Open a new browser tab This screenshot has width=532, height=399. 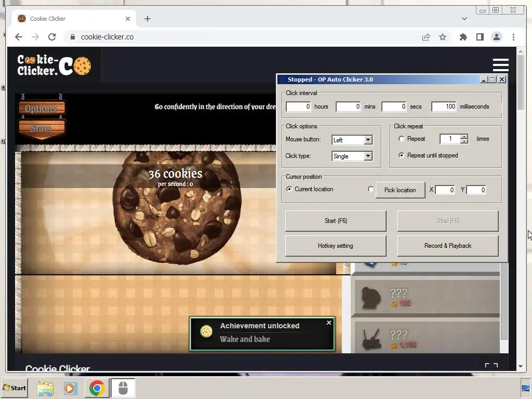coord(147,19)
